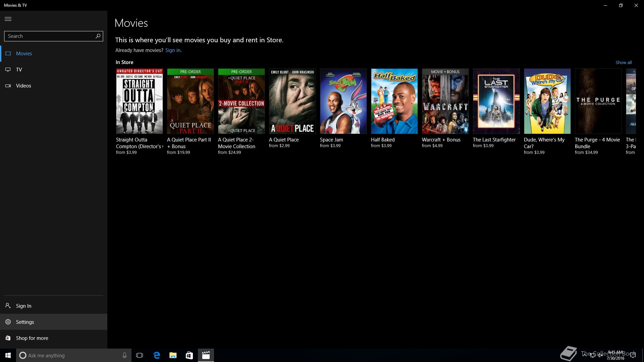Click Show all in store
Viewport: 644px width, 362px height.
coord(624,62)
